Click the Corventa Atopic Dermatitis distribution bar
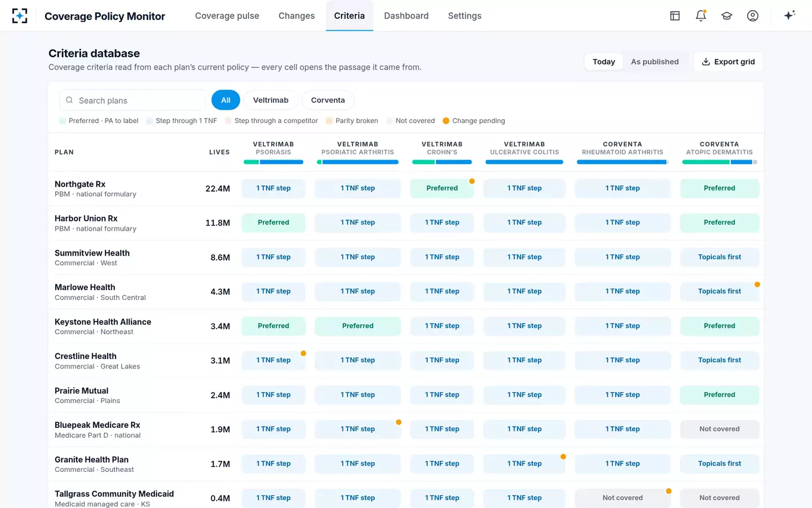Image resolution: width=812 pixels, height=508 pixels. 720,162
